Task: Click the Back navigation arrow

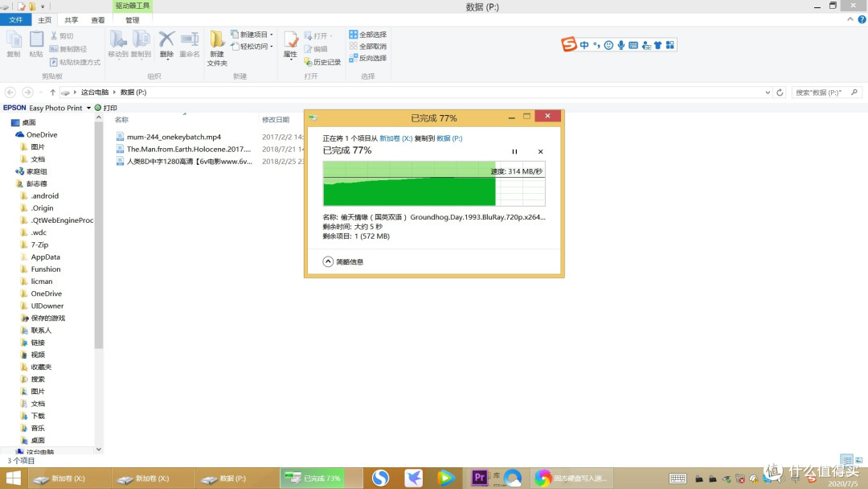Action: (x=10, y=92)
